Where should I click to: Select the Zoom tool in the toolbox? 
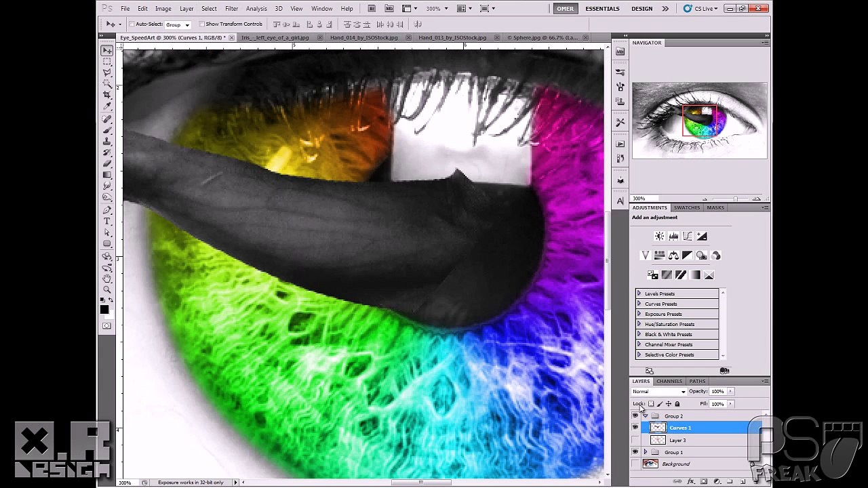pyautogui.click(x=107, y=289)
